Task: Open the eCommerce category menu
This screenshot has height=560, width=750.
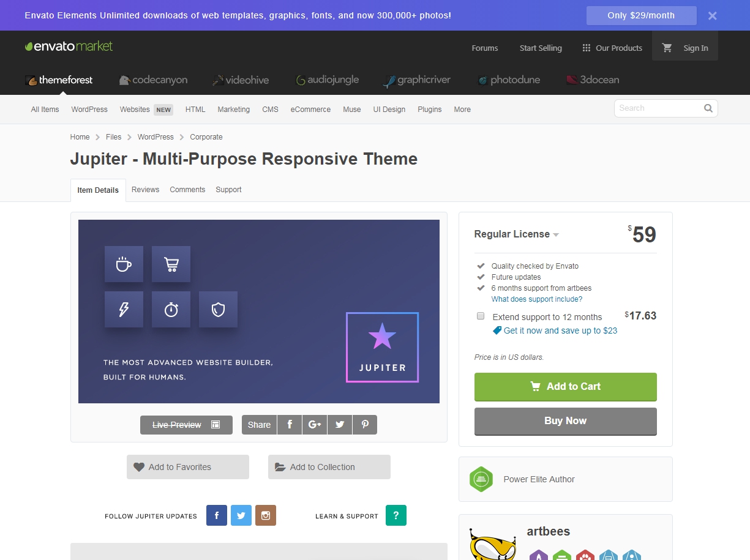Action: (310, 110)
